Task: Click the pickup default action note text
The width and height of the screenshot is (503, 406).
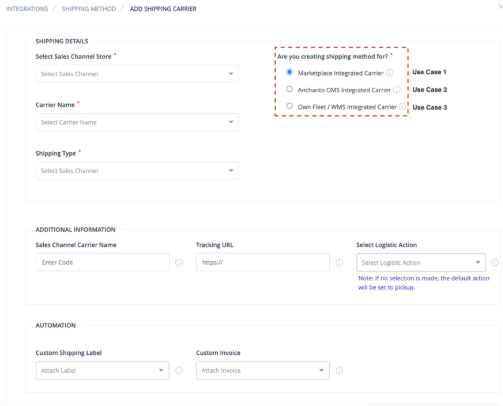Action: click(x=424, y=283)
